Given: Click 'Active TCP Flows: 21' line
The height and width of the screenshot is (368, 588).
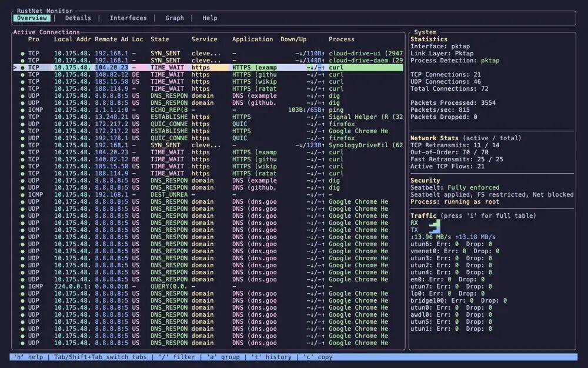Looking at the screenshot, I should tap(447, 167).
